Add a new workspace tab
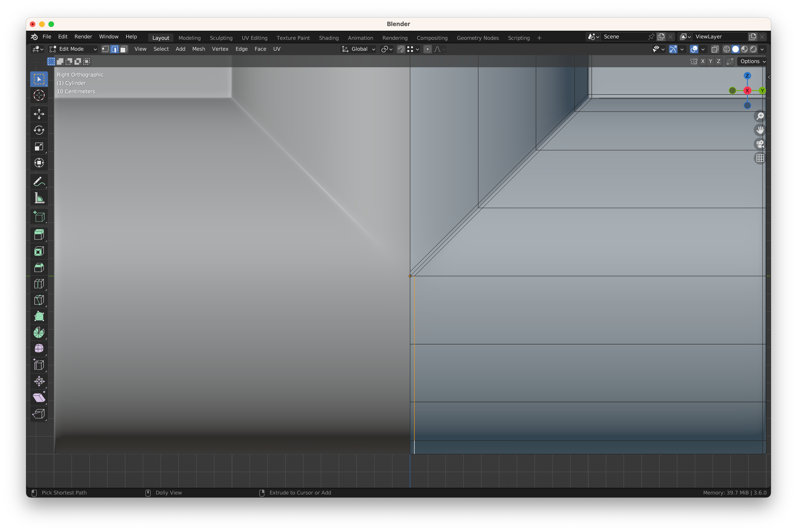The width and height of the screenshot is (797, 532). click(539, 38)
